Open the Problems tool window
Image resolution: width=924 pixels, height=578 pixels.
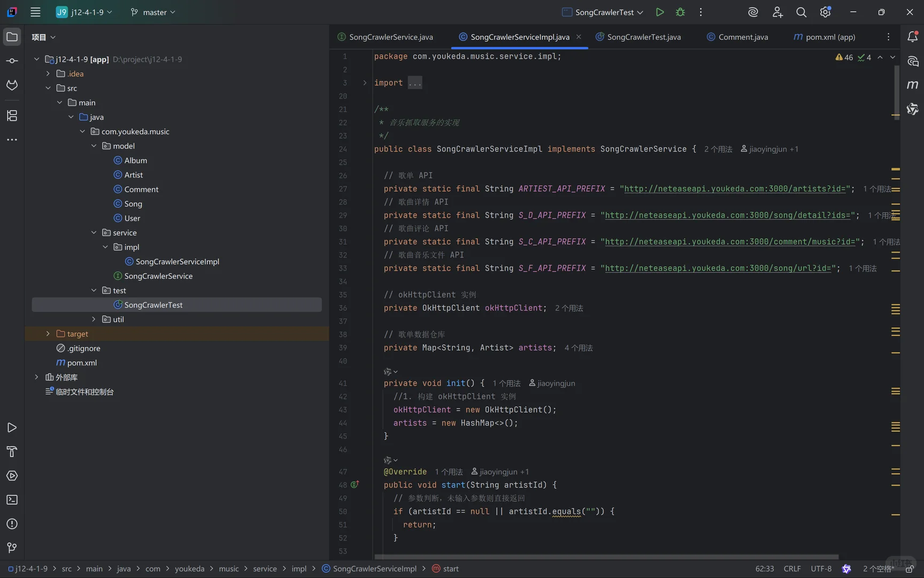pyautogui.click(x=12, y=524)
